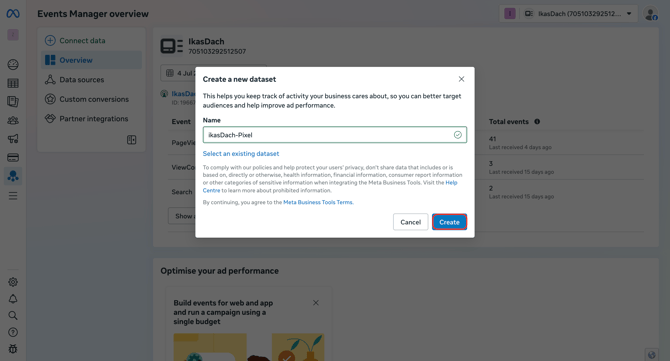Open the help question mark icon

click(x=13, y=332)
